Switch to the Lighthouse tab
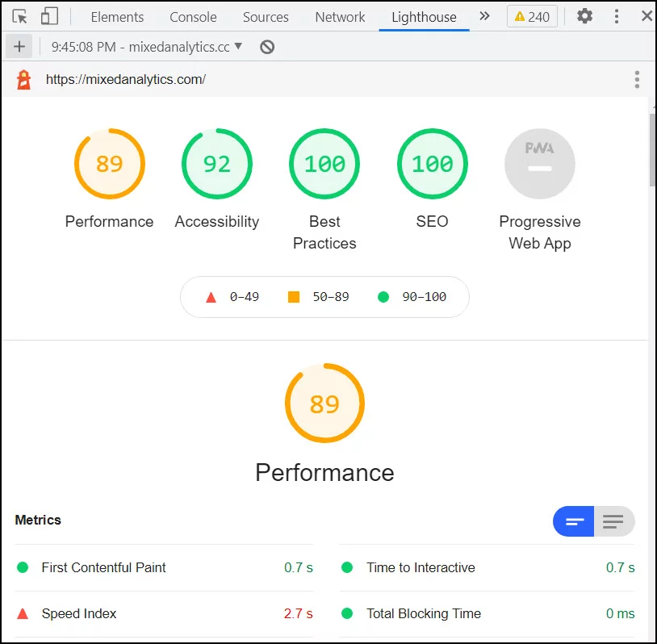 424,16
